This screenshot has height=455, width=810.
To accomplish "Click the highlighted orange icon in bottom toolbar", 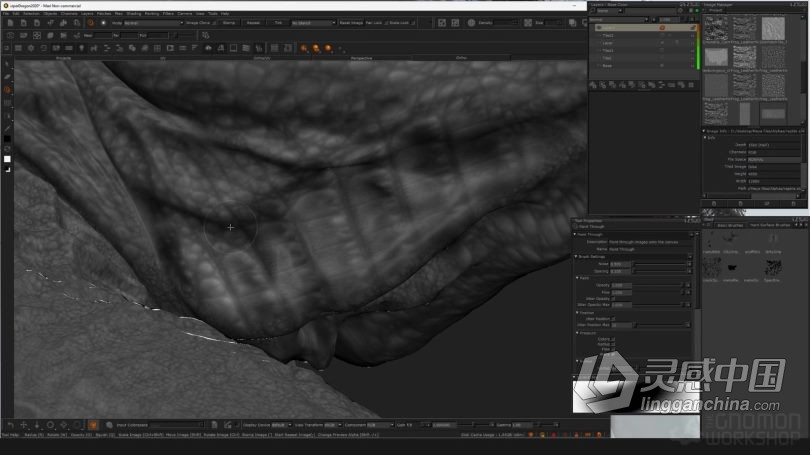I will tap(93, 425).
